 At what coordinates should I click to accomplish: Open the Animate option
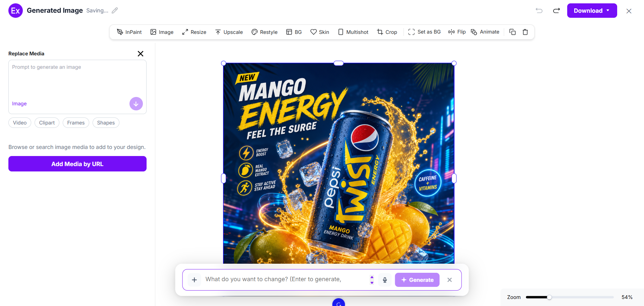(485, 32)
